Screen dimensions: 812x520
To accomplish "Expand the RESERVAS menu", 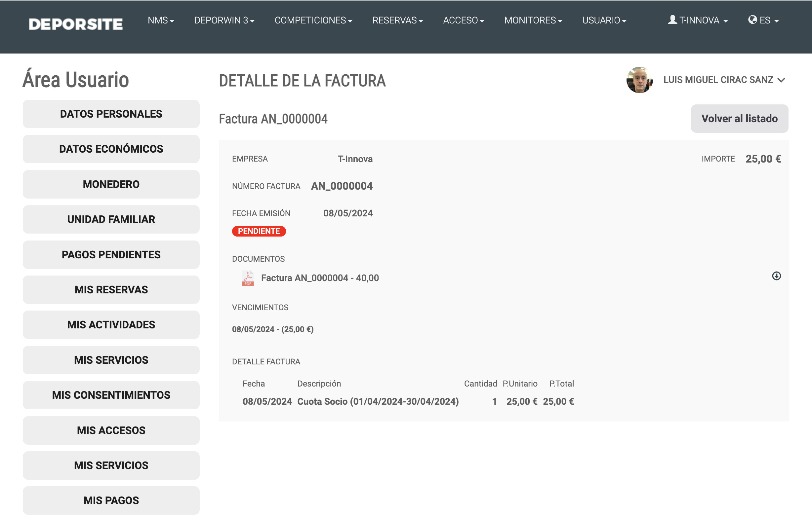I will click(x=397, y=20).
